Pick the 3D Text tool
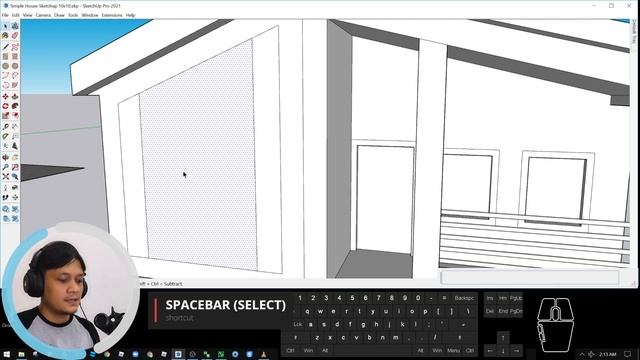 coord(15,146)
